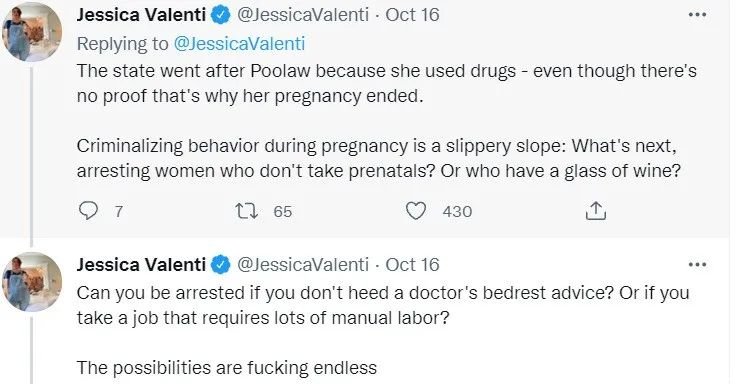Open the more options menu on first tweet
Viewport: 741px width, 384px height.
point(697,15)
